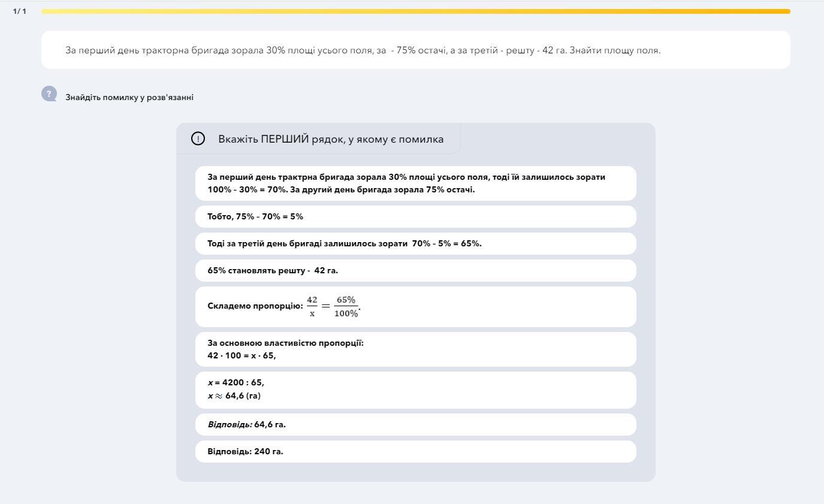The width and height of the screenshot is (824, 504).
Task: Select row starting "За перший день трактрна бригада"
Action: (415, 183)
